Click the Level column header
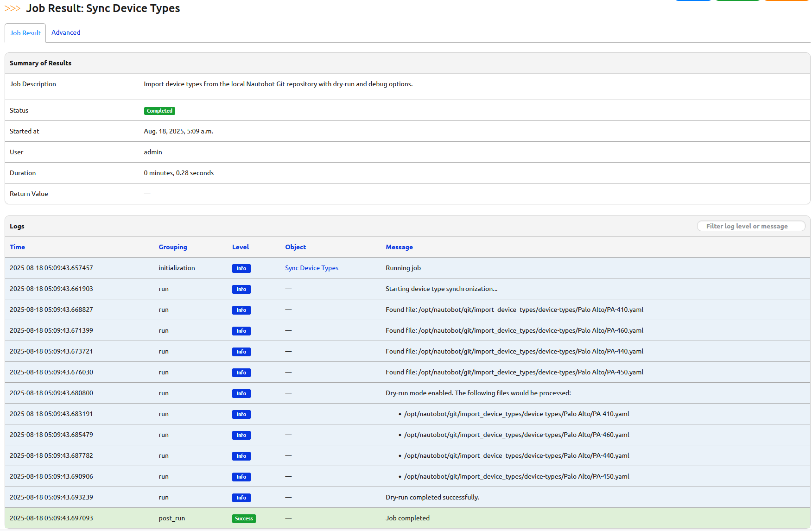 (240, 247)
